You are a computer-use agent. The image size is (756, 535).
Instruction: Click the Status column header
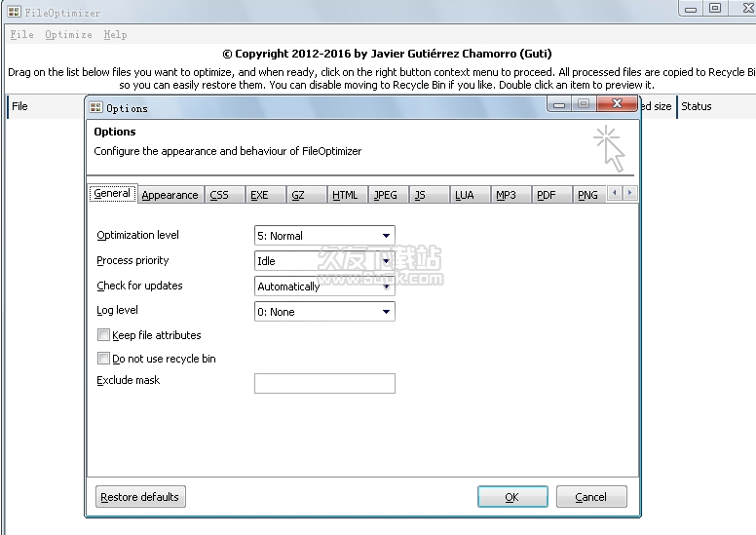click(x=716, y=106)
